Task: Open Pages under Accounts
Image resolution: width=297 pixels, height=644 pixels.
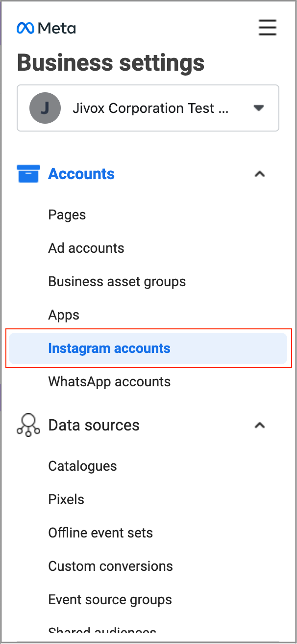Action: (x=67, y=215)
